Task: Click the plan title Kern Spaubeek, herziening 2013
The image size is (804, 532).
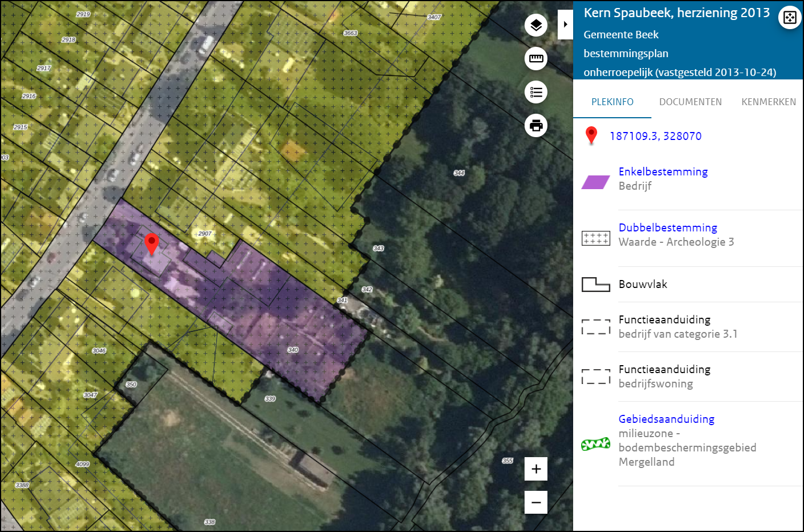Action: 677,13
